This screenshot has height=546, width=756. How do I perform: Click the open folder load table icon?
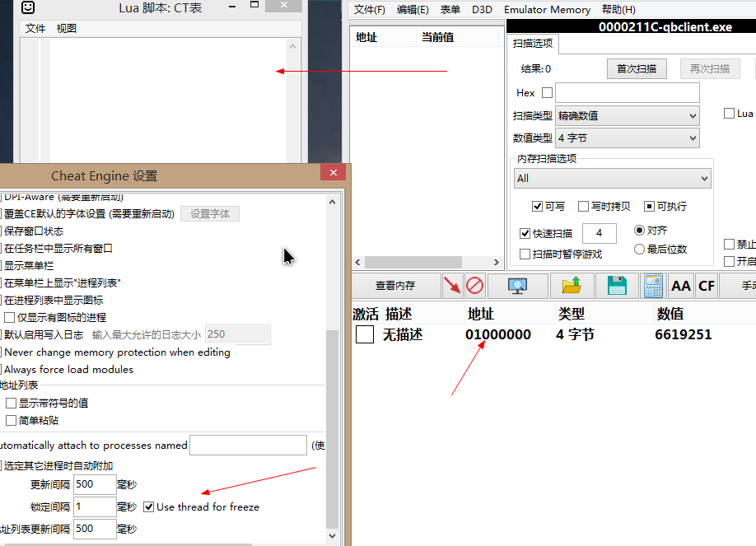572,286
